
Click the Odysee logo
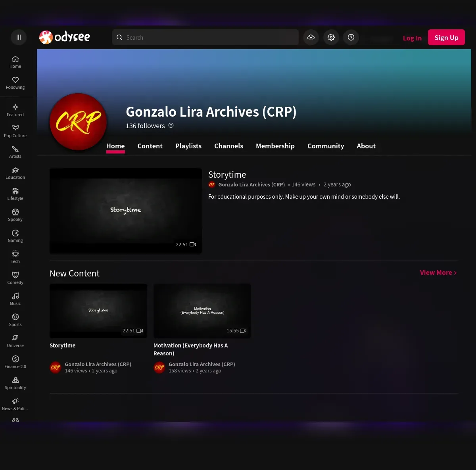coord(65,37)
